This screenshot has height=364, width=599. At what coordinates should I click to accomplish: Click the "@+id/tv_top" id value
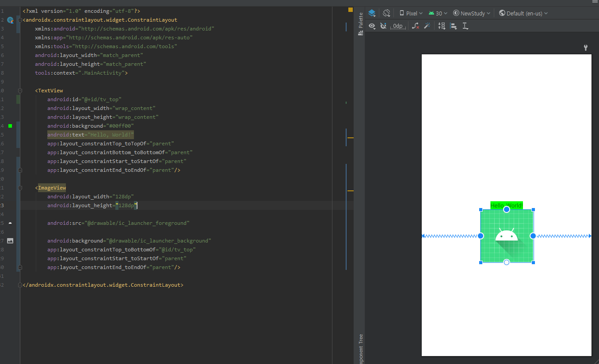click(x=101, y=99)
